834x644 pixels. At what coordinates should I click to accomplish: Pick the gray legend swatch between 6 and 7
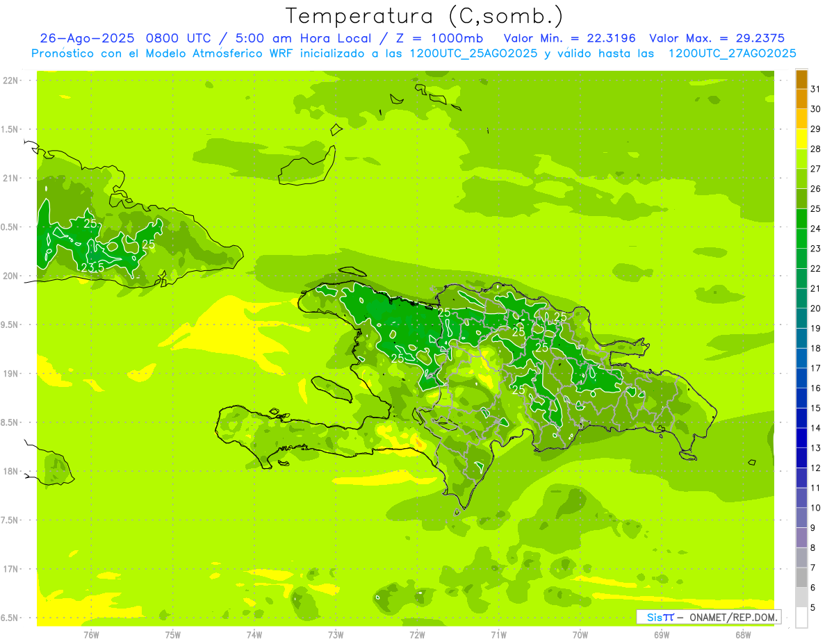pos(801,578)
